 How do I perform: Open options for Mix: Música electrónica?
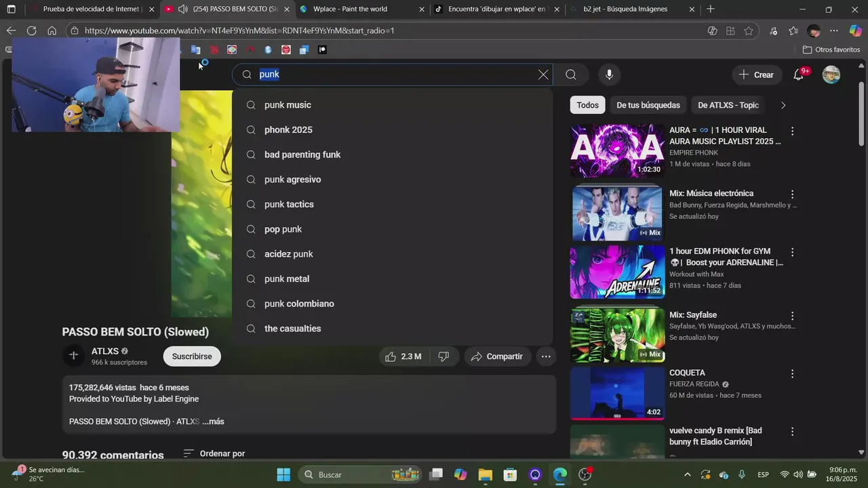[x=792, y=195]
